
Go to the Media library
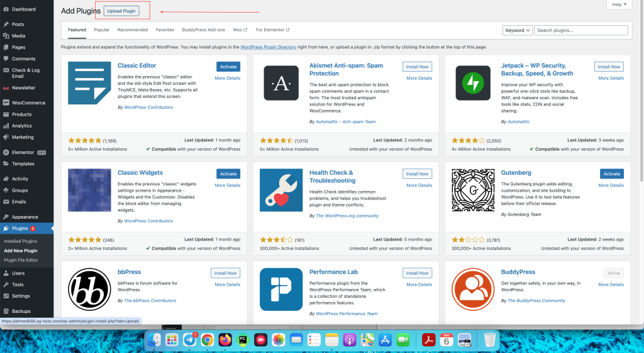[x=18, y=36]
